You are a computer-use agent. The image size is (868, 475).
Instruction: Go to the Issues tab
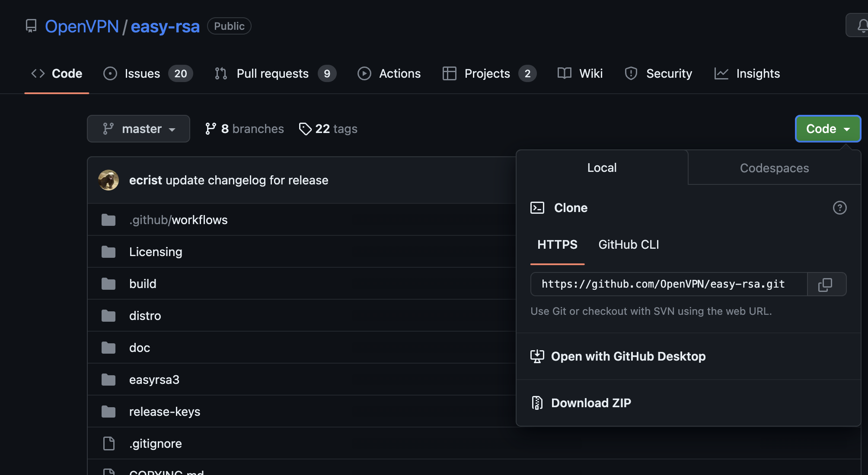coord(148,73)
